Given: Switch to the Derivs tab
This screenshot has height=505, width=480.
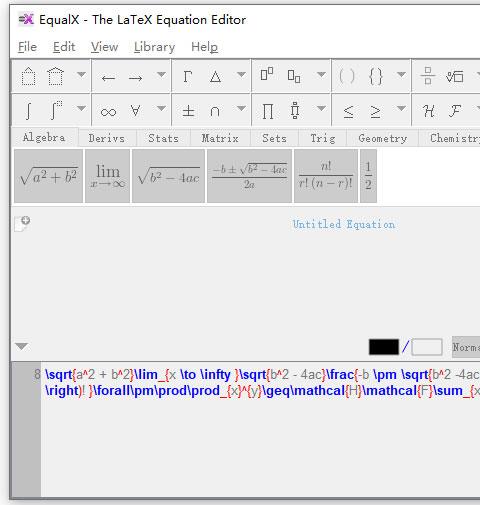Looking at the screenshot, I should [107, 138].
